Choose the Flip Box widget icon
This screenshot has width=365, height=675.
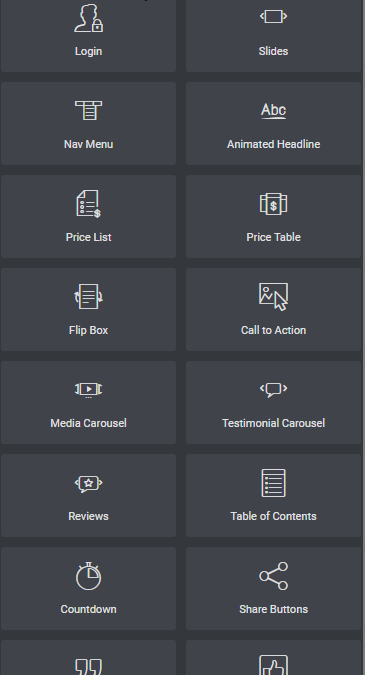[88, 297]
